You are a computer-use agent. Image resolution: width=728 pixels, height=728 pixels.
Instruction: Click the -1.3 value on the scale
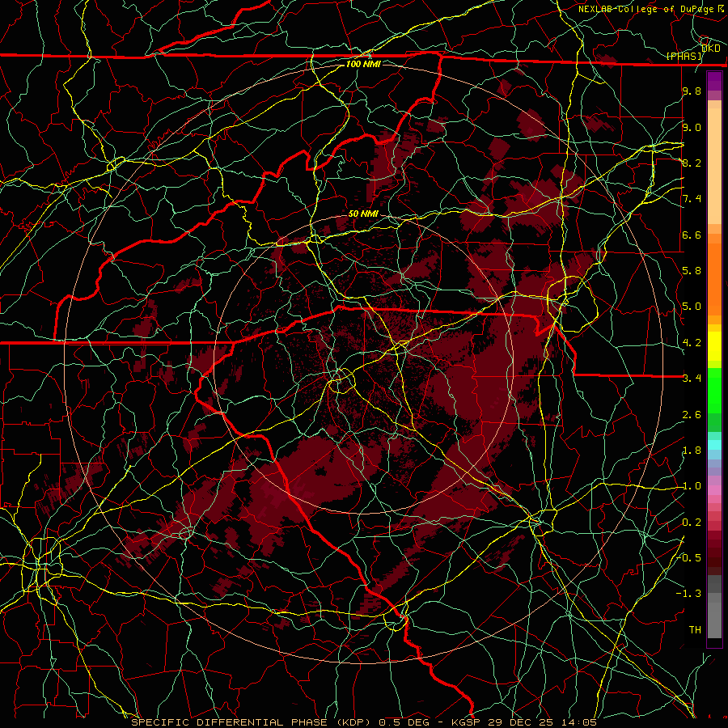pos(688,595)
